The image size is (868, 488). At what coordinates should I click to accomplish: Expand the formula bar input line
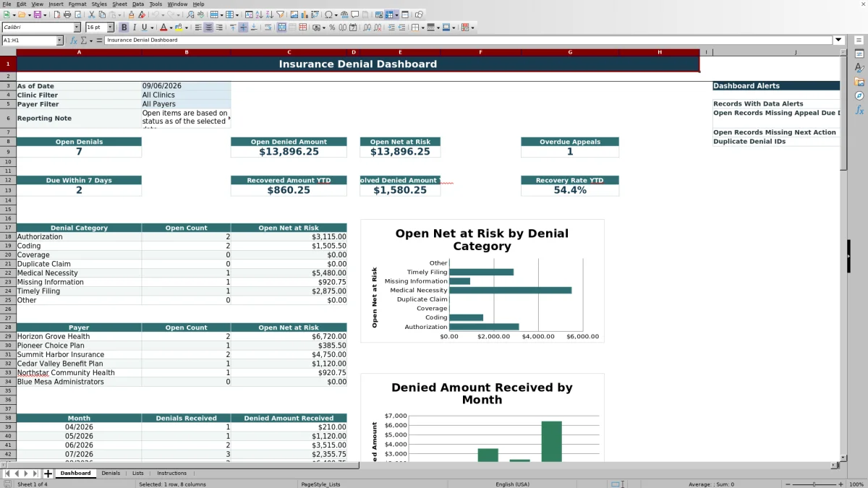(x=839, y=40)
